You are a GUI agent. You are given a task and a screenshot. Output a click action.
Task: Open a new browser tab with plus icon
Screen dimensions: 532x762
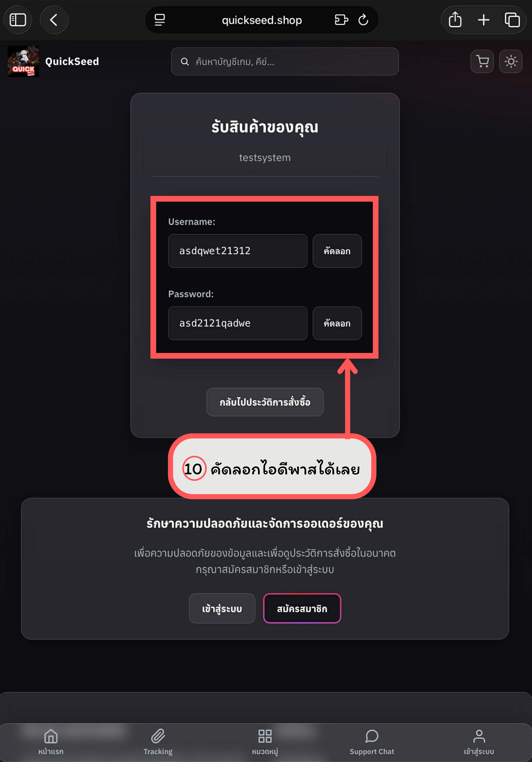(484, 20)
